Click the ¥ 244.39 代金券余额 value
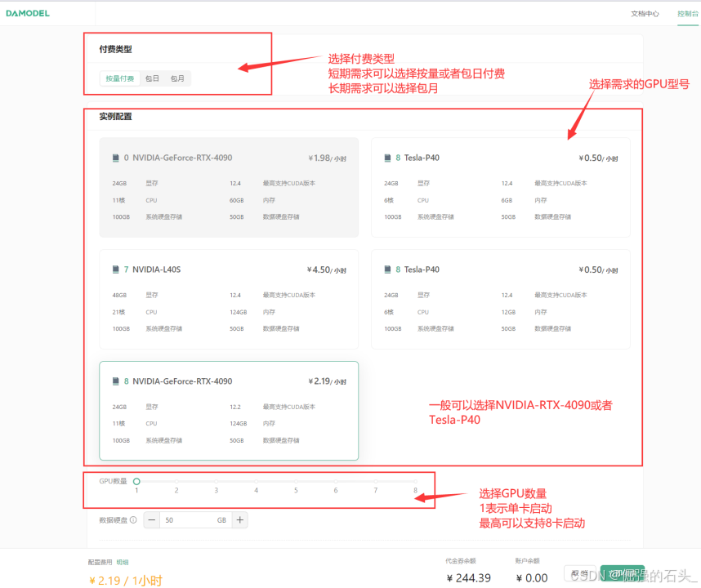The height and width of the screenshot is (588, 701). [468, 577]
